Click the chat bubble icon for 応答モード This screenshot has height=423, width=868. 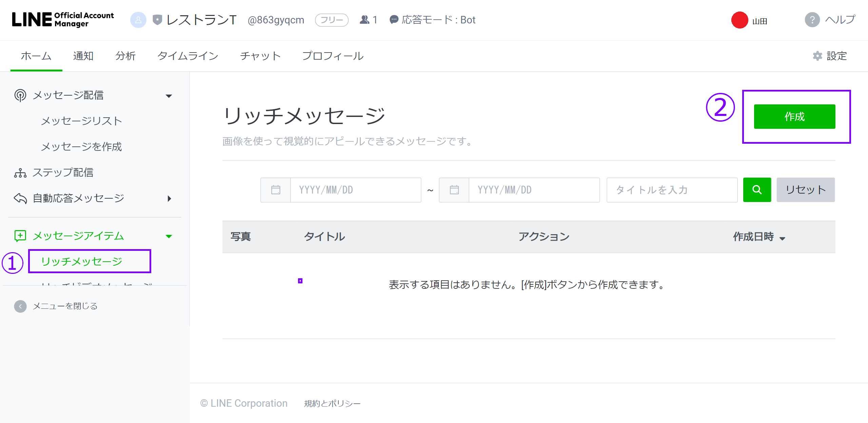coord(394,20)
